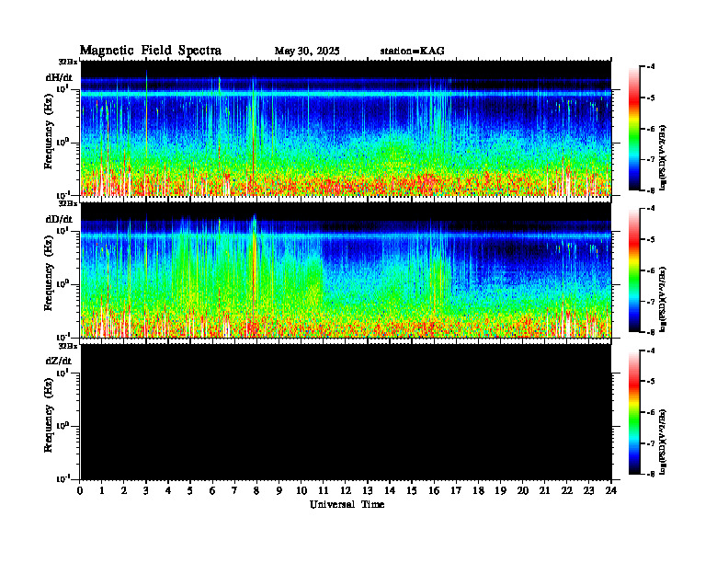The height and width of the screenshot is (563, 728).
Task: Click the hour "8" tick label on the time axis
Action: 256,491
